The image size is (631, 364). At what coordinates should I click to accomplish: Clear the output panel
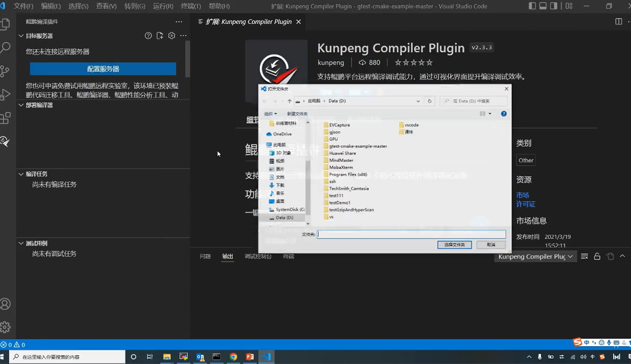pos(584,256)
